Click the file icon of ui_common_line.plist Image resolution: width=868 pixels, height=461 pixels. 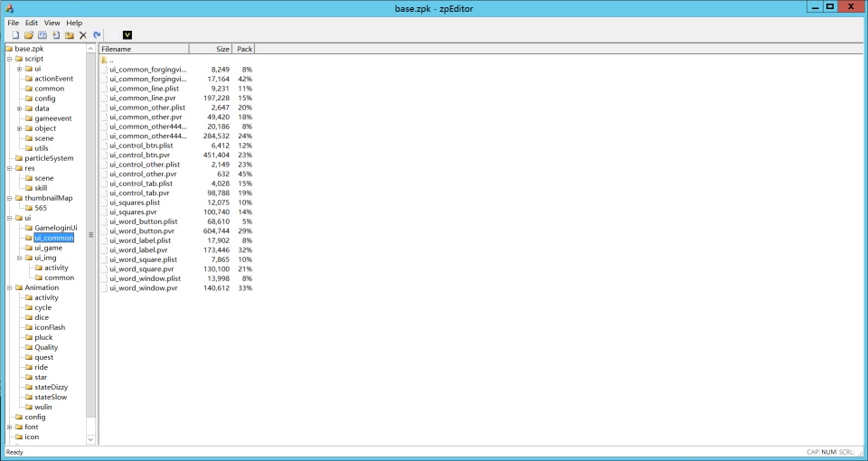pos(105,89)
